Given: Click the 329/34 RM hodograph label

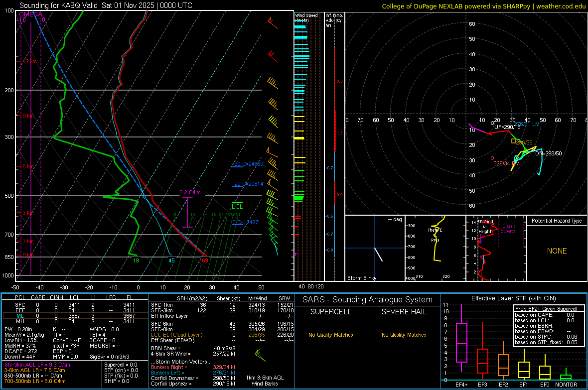Looking at the screenshot, I should [x=507, y=163].
